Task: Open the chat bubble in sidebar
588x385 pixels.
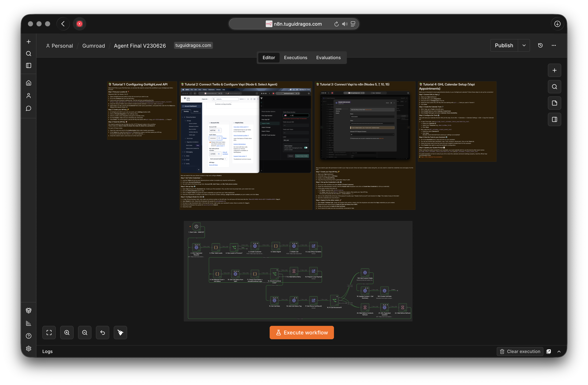Action: click(x=29, y=108)
